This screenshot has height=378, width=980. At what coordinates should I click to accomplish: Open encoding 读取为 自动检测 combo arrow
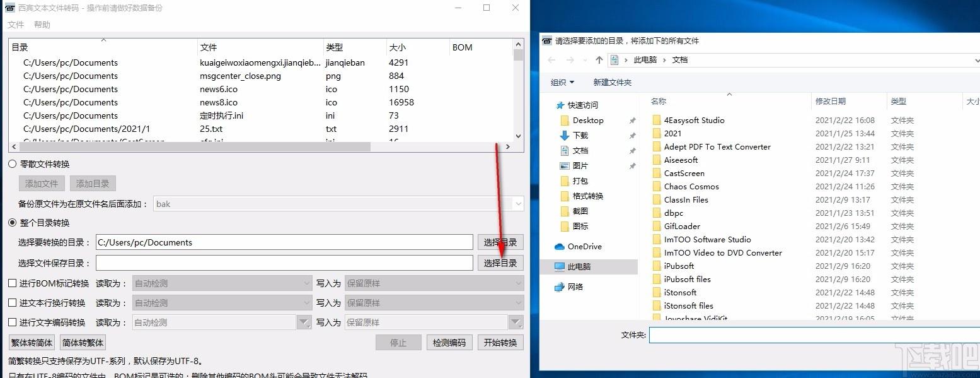(304, 322)
